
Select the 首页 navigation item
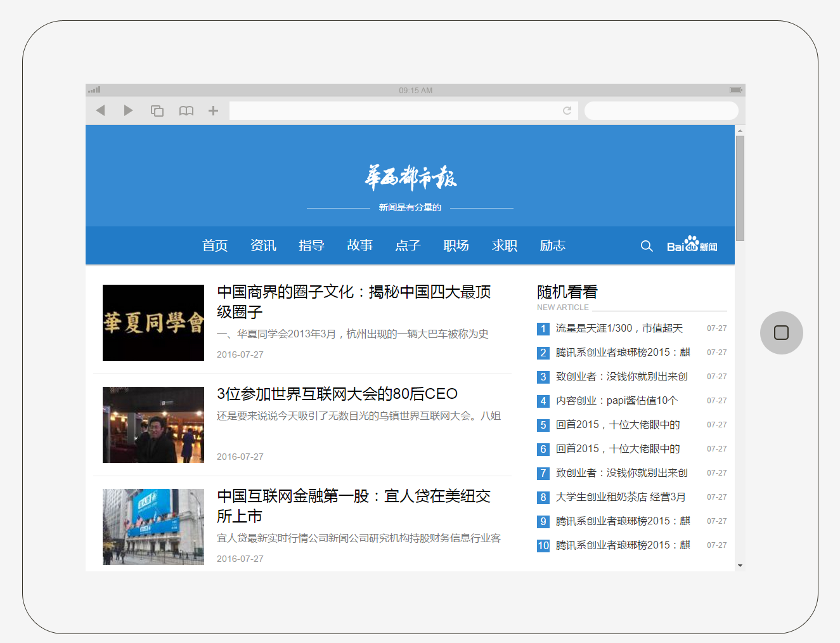214,246
